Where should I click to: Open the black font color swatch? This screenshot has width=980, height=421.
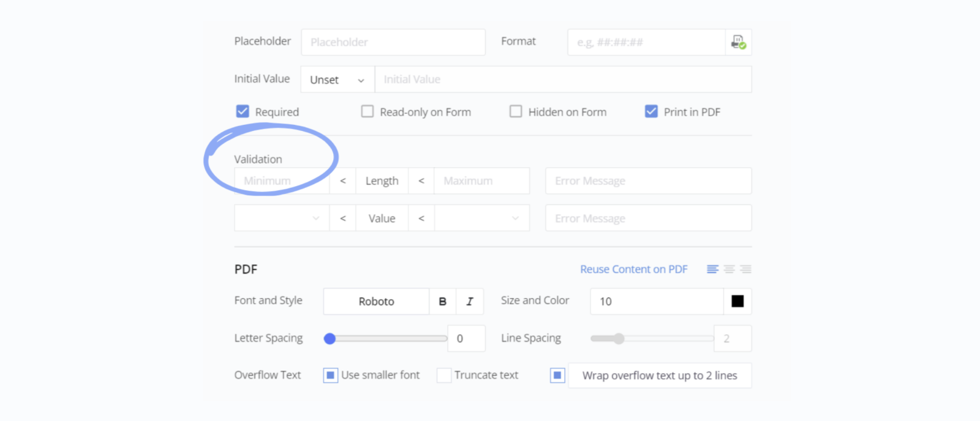coord(737,302)
